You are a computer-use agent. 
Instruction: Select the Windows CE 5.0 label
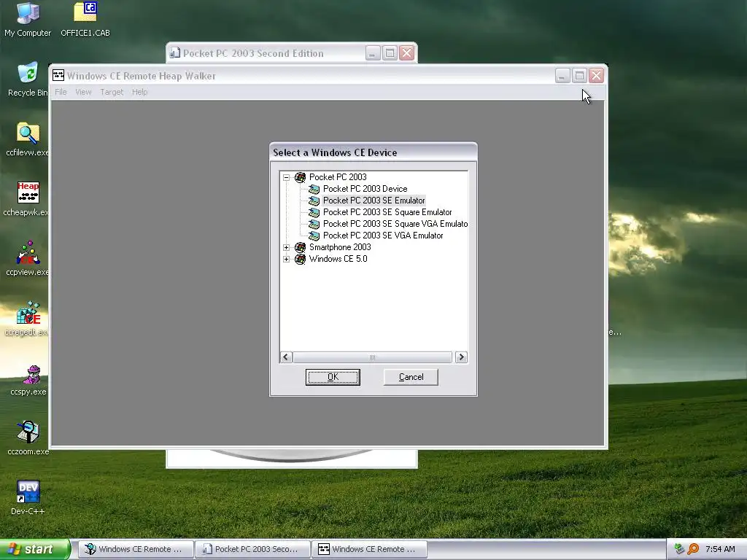coord(338,259)
